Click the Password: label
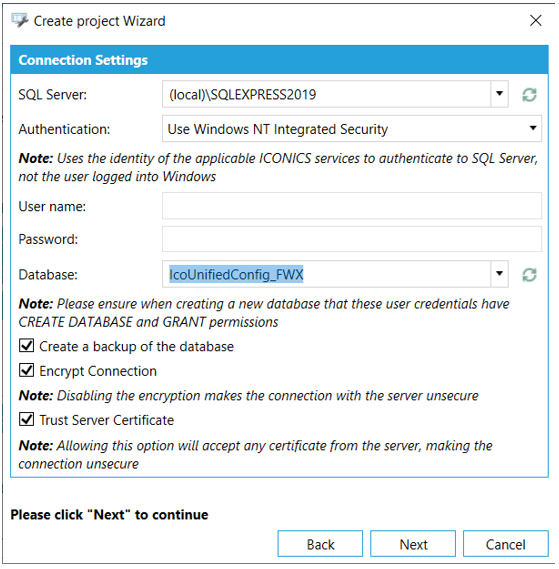Viewport: 559px width, 569px height. coord(48,240)
